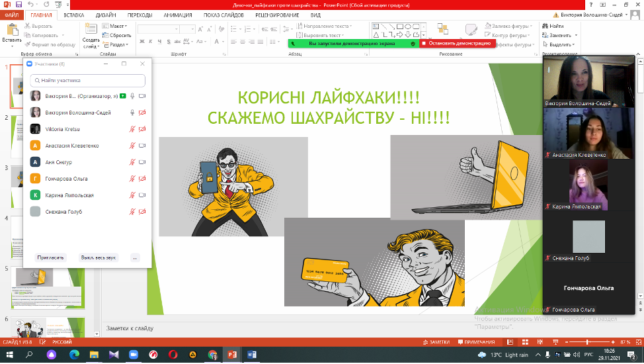Click the crossed-out camera icon for Снежана Голуб

[142, 212]
